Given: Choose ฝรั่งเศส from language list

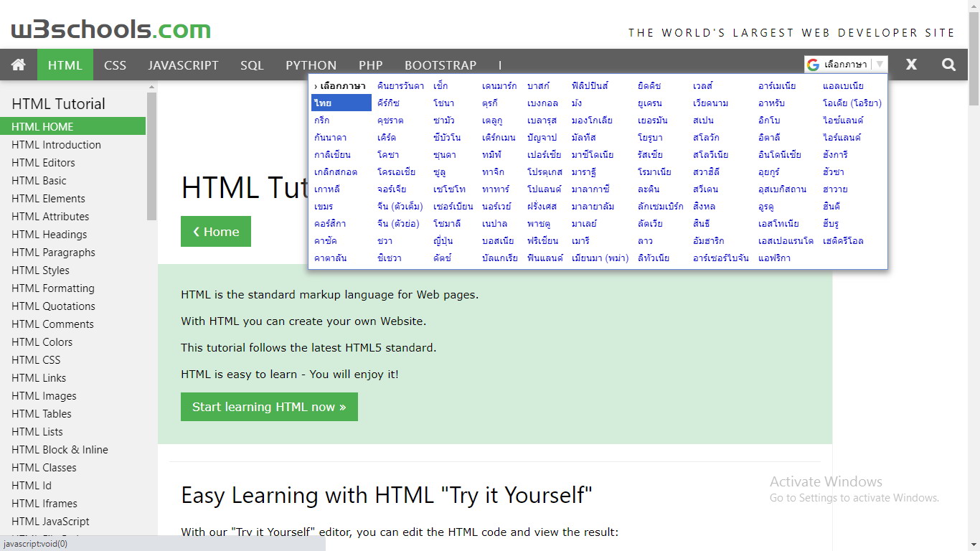Looking at the screenshot, I should click(x=542, y=206).
